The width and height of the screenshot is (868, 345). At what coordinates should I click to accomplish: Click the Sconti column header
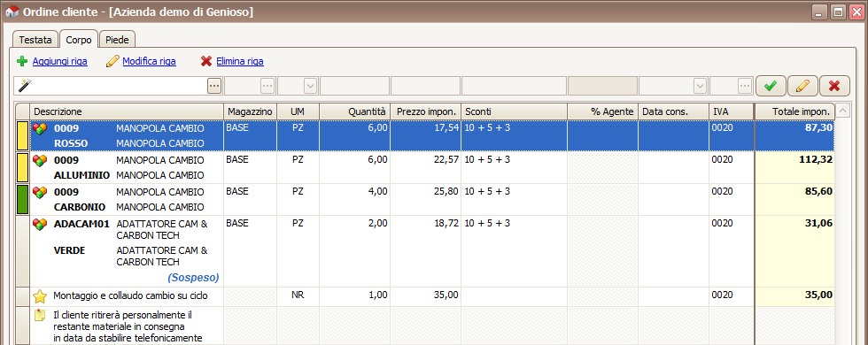click(x=515, y=111)
